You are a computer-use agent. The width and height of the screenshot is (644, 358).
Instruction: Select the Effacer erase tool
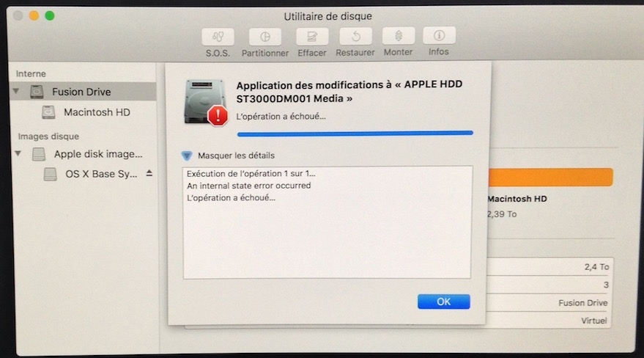point(312,37)
